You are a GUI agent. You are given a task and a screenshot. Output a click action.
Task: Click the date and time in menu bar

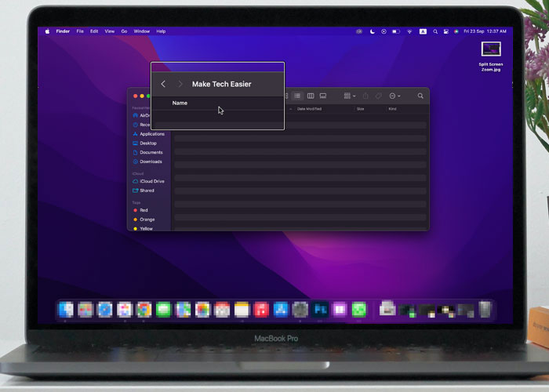pos(485,31)
